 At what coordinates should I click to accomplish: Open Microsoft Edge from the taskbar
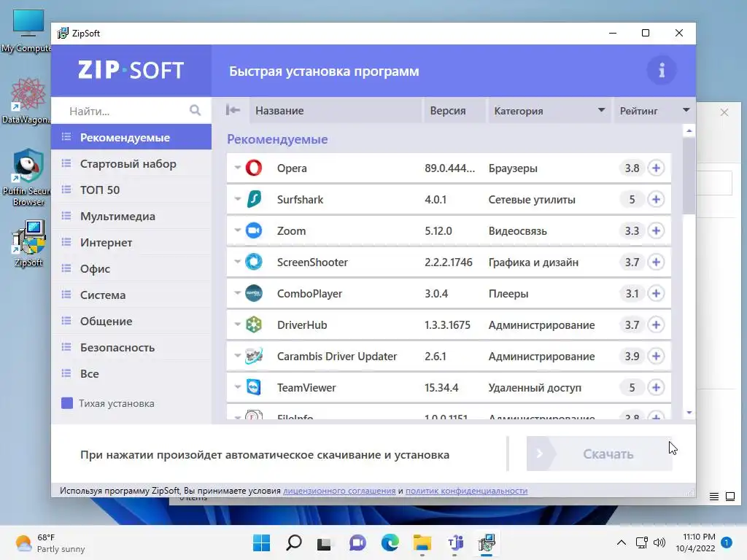[x=390, y=542]
